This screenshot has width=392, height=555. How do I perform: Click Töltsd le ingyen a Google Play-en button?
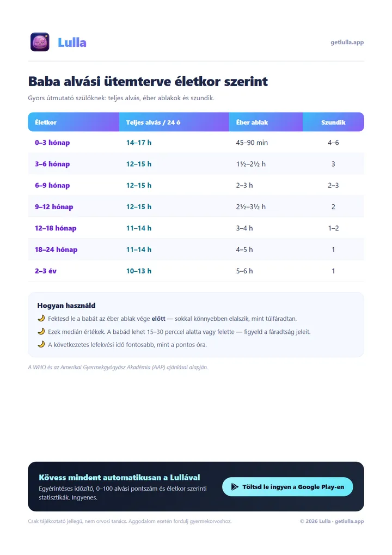tap(287, 487)
